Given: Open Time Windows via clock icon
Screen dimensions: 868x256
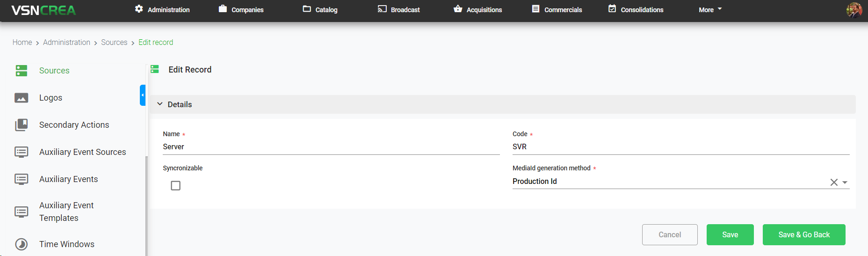Looking at the screenshot, I should coord(22,244).
